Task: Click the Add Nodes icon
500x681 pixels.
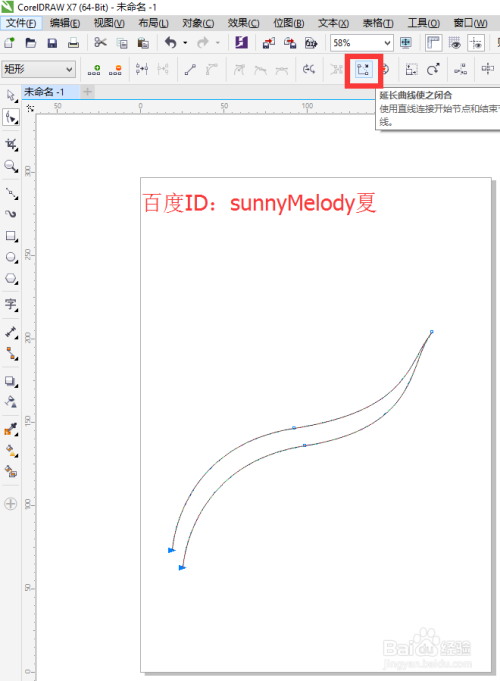Action: (x=94, y=69)
